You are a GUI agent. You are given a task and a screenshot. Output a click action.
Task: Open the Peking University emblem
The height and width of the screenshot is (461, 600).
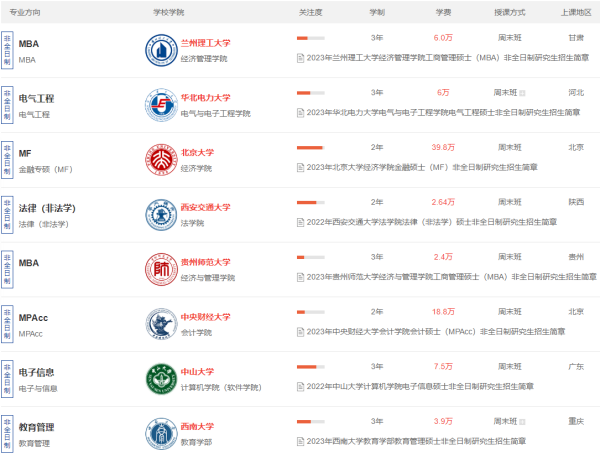160,160
